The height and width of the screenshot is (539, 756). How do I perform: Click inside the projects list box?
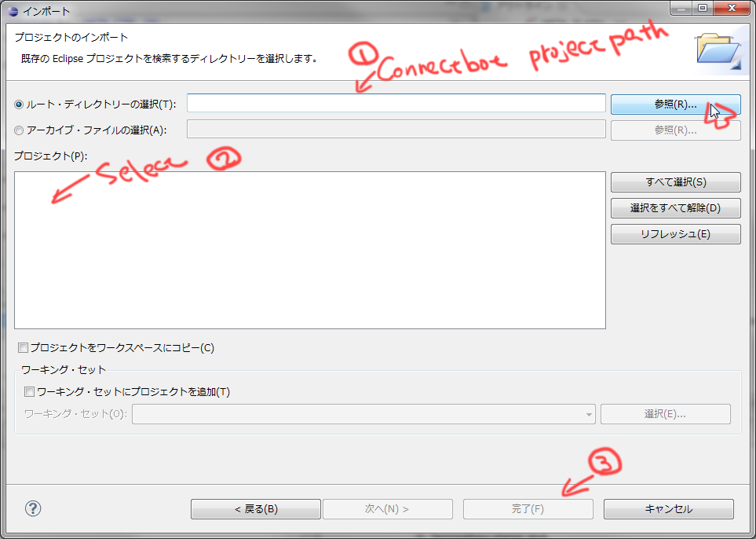click(310, 250)
